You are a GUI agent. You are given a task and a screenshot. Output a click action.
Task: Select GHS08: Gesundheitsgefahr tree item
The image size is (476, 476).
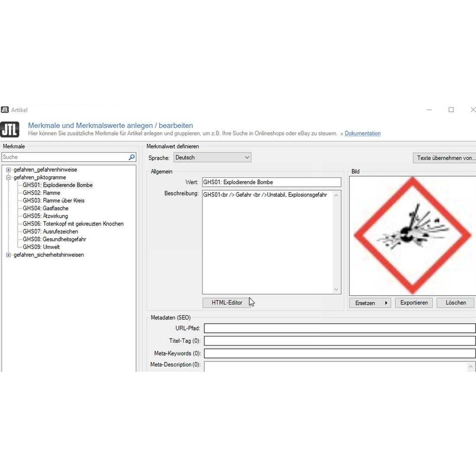(x=55, y=239)
